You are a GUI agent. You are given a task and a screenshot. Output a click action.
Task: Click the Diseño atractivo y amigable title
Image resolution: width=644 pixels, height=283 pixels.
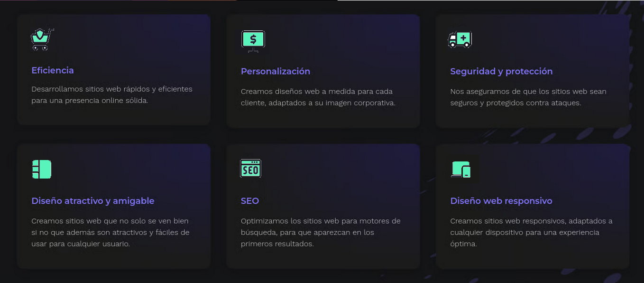[93, 201]
